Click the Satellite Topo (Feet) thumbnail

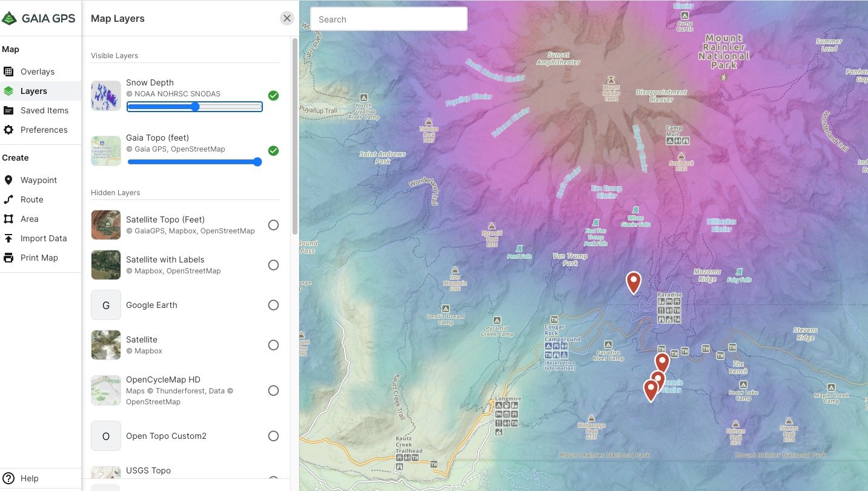(106, 225)
